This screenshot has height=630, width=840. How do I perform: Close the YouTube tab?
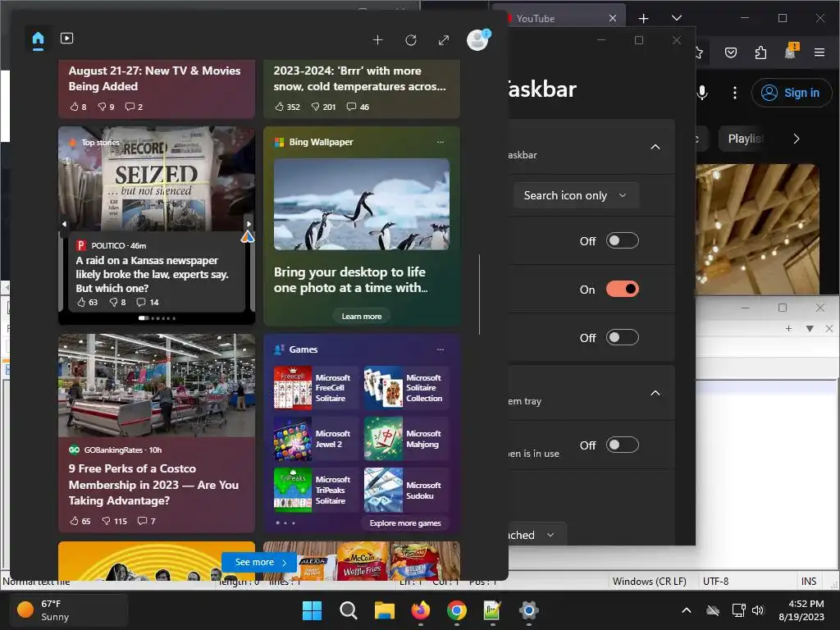tap(612, 18)
